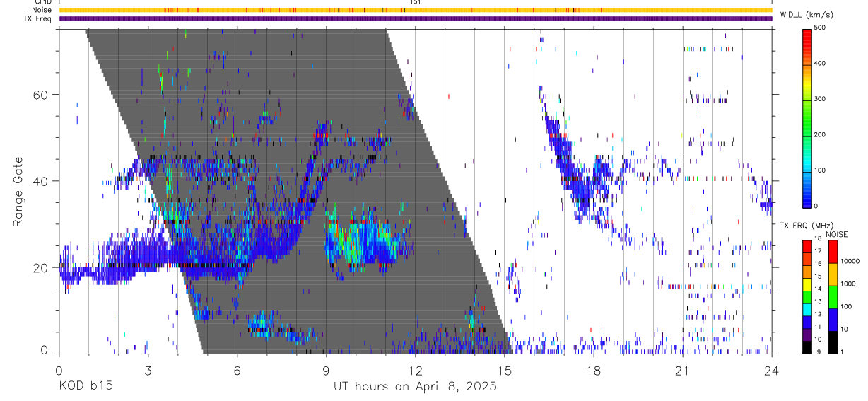Click the 13 MHz legend tick
The image size is (868, 401).
819,301
